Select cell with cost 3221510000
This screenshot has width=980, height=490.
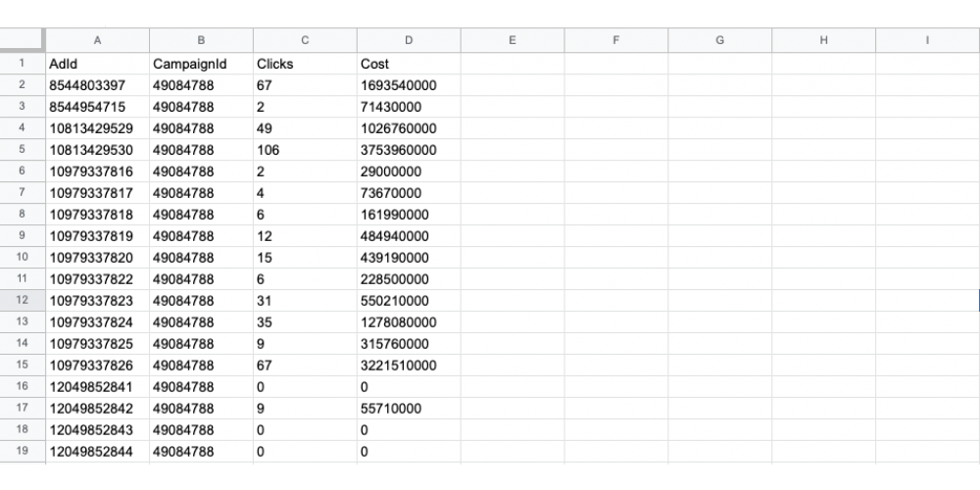(409, 365)
